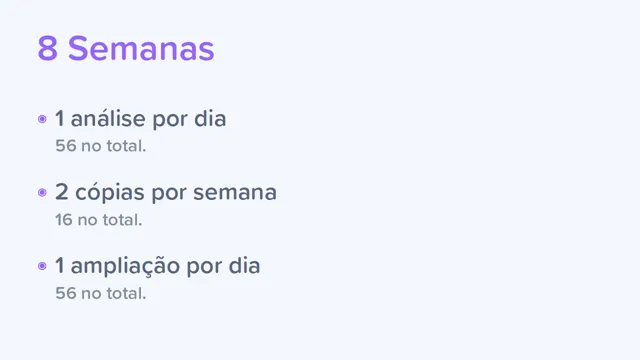Screen dimensions: 640x360
Task: Click the word 'dia' after 'ampliação por'
Action: [244, 266]
